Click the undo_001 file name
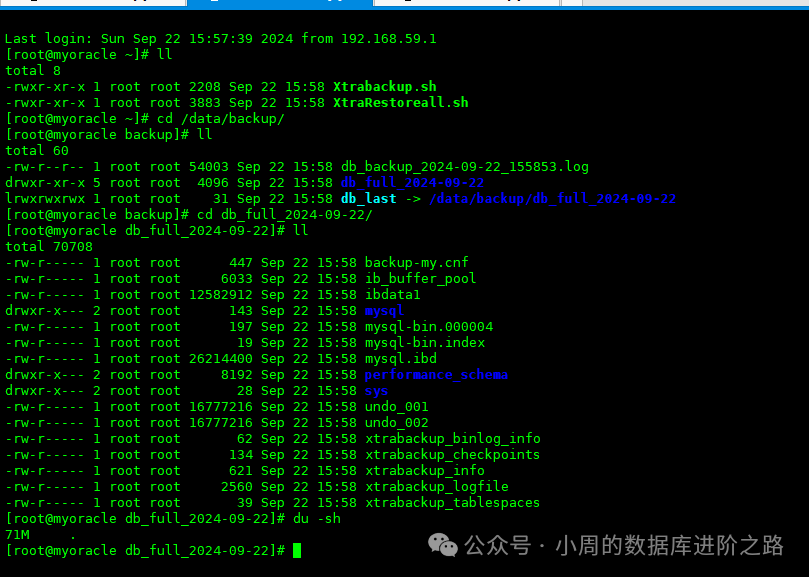Screen dimensions: 809x577 tap(397, 407)
